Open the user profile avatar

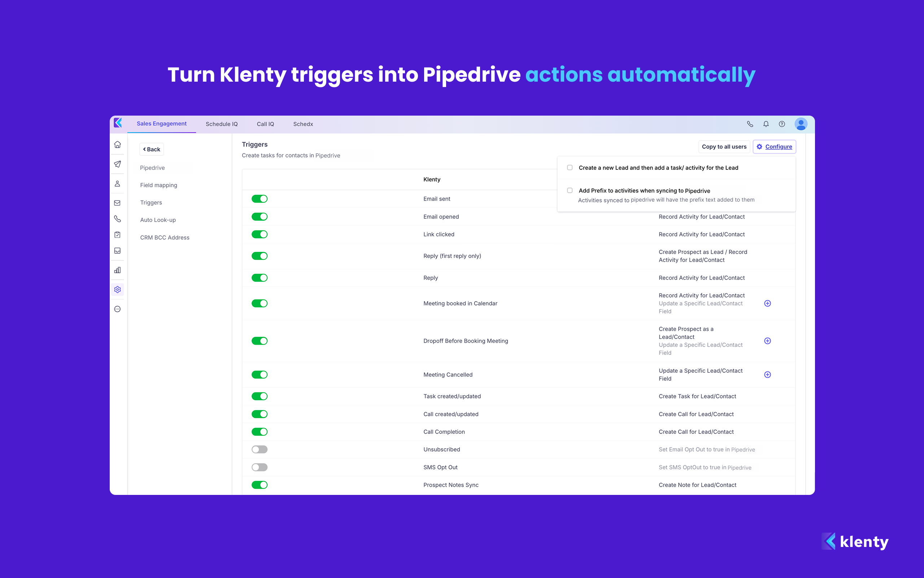point(801,124)
